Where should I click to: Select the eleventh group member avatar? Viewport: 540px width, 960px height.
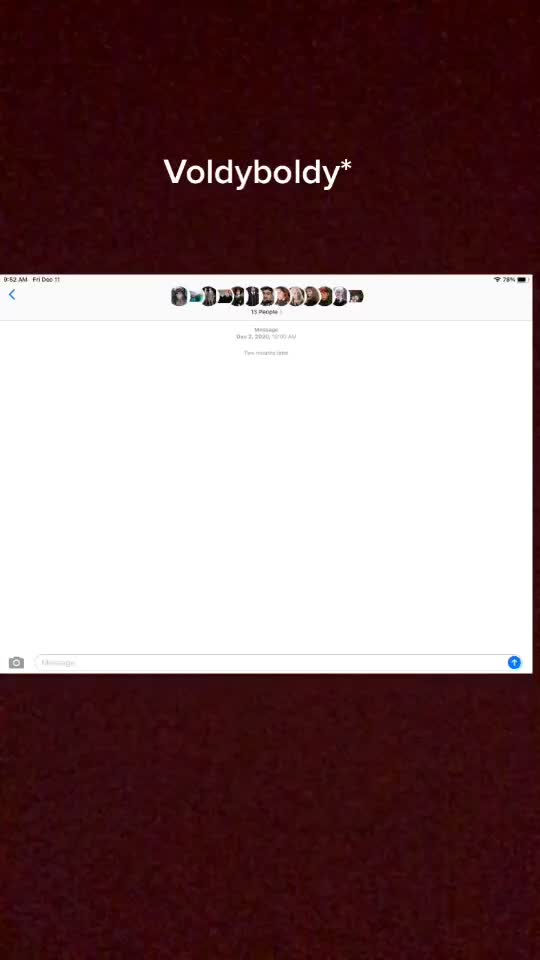click(325, 296)
